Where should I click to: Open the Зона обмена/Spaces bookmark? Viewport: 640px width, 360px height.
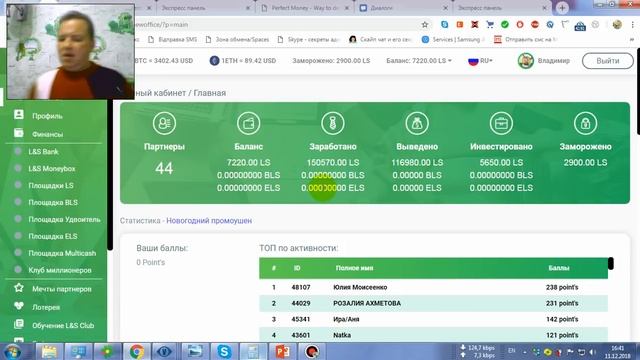[238, 40]
